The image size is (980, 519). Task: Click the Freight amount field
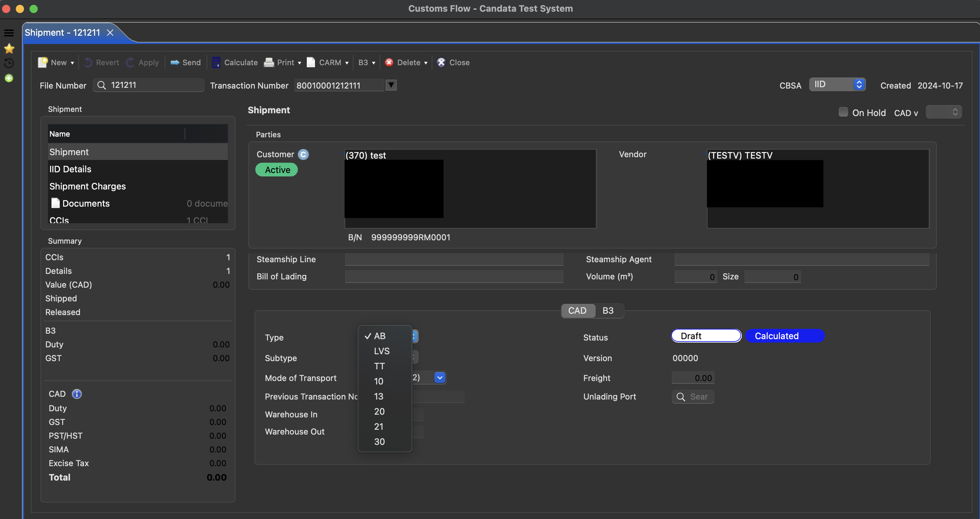(x=693, y=378)
